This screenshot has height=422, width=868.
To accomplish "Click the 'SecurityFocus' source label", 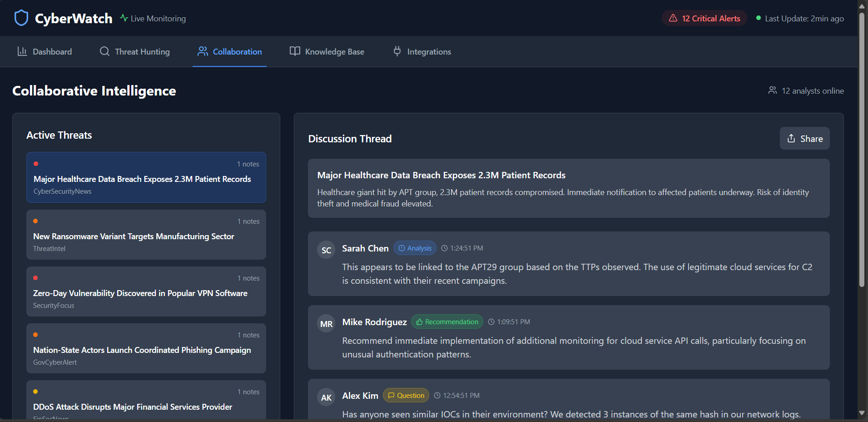I will (x=54, y=306).
